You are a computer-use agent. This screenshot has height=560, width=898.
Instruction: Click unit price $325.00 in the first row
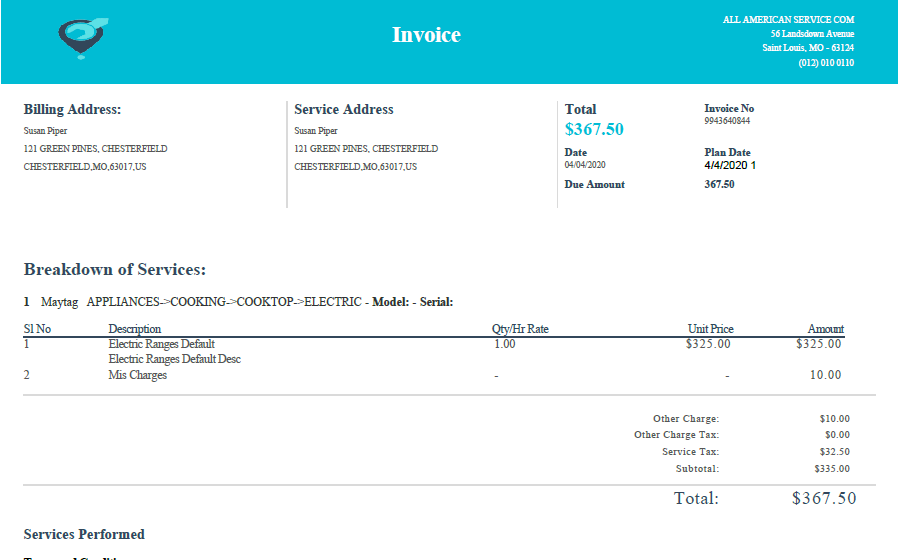point(708,344)
